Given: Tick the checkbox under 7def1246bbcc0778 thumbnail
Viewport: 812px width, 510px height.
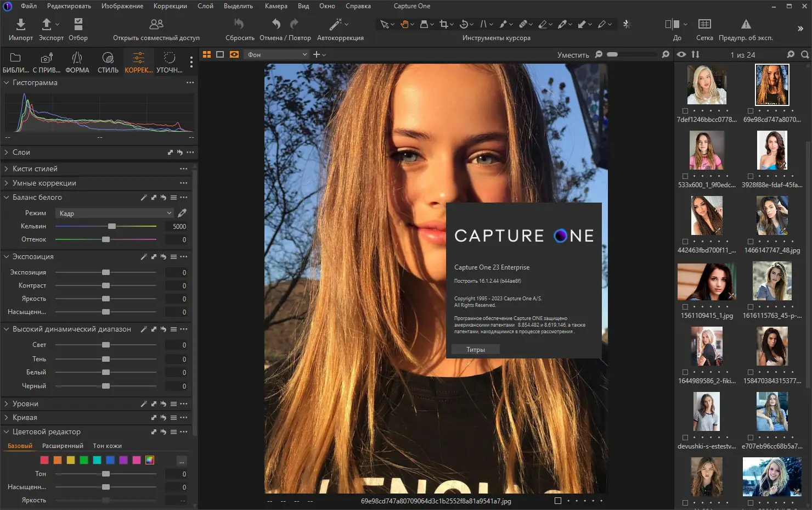Looking at the screenshot, I should [x=685, y=111].
